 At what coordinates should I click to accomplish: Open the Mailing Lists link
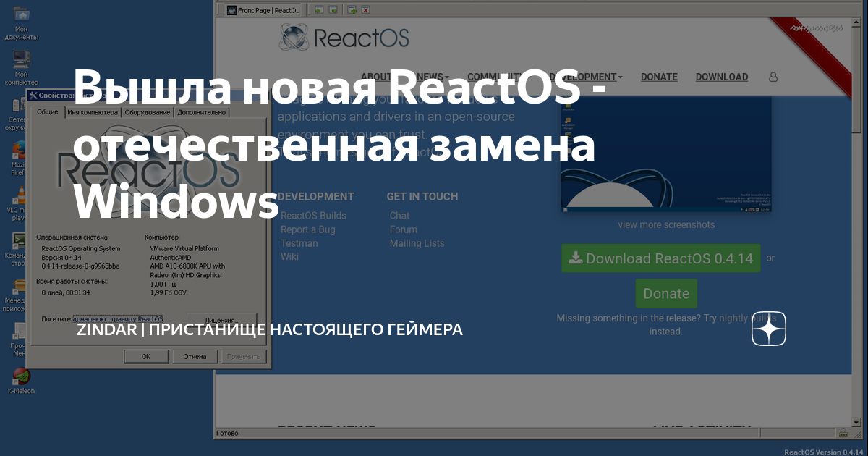[x=417, y=243]
